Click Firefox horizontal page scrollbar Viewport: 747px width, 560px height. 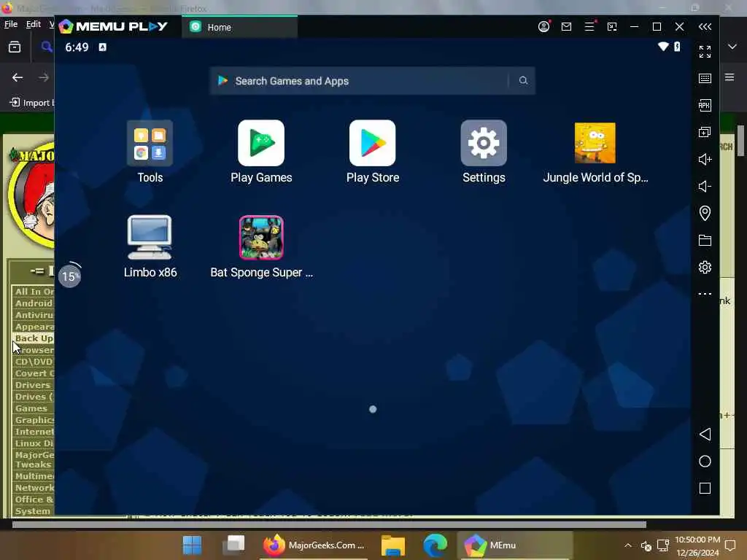click(x=329, y=525)
